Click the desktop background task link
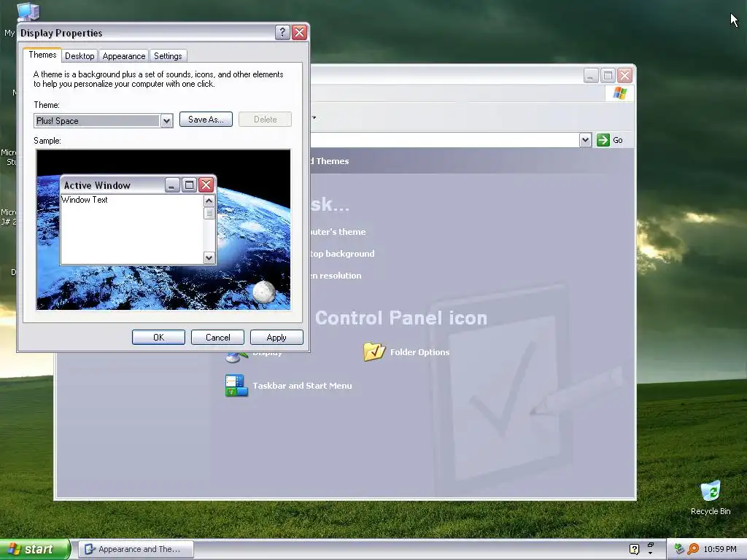This screenshot has height=560, width=747. coord(342,254)
